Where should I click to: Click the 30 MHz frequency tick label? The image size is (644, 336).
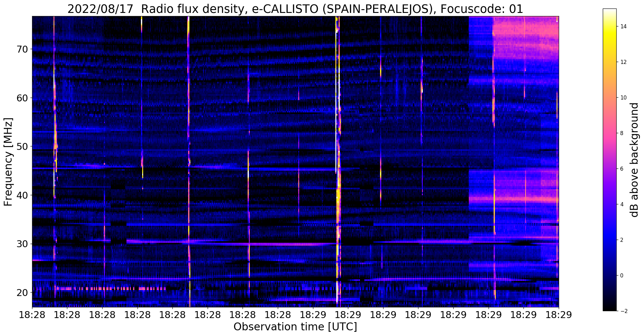pos(23,244)
